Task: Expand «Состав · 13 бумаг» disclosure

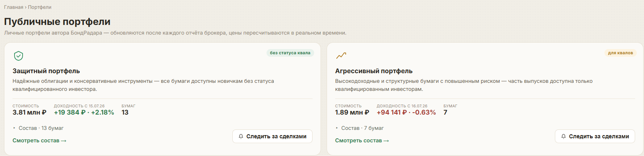Action: click(38, 128)
